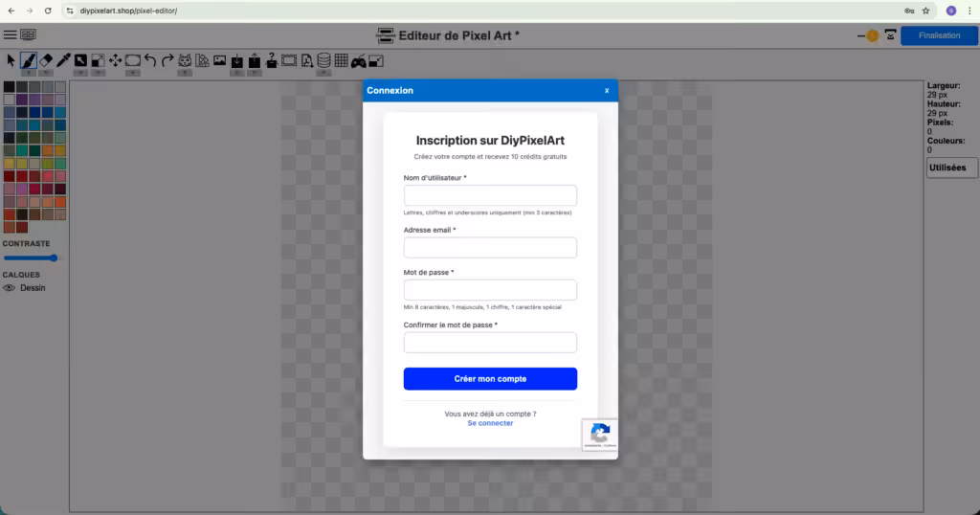Image resolution: width=980 pixels, height=515 pixels.
Task: Click the undo arrow icon
Action: click(150, 60)
